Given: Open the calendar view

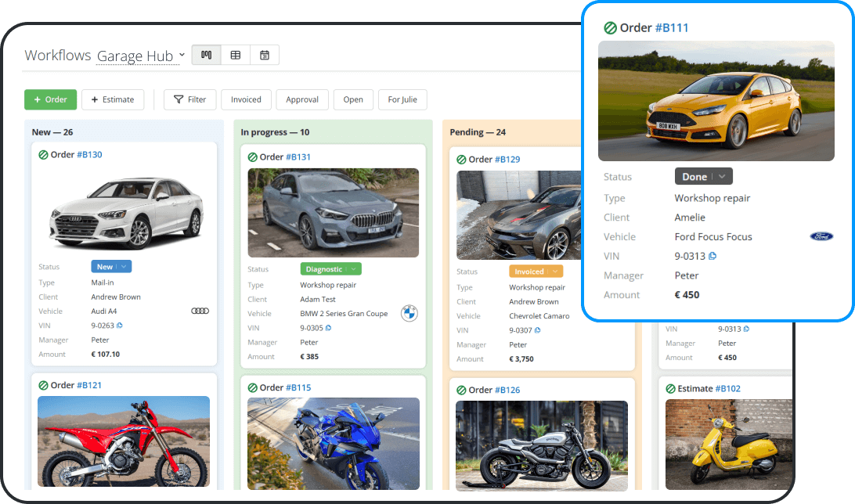Looking at the screenshot, I should [265, 55].
